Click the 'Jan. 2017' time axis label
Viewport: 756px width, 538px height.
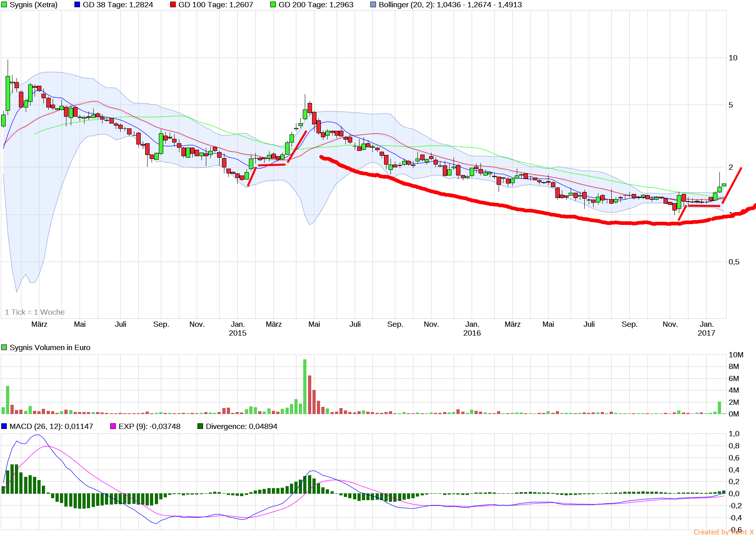[707, 329]
